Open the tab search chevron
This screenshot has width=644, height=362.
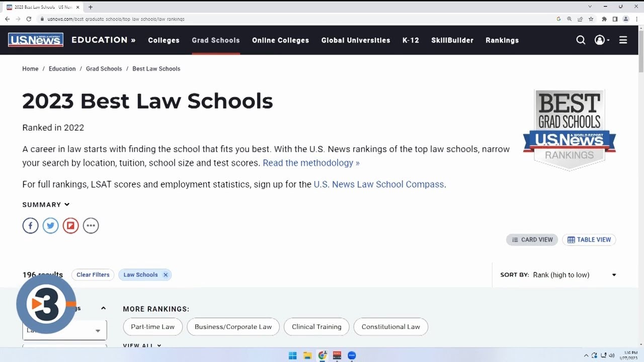(590, 7)
